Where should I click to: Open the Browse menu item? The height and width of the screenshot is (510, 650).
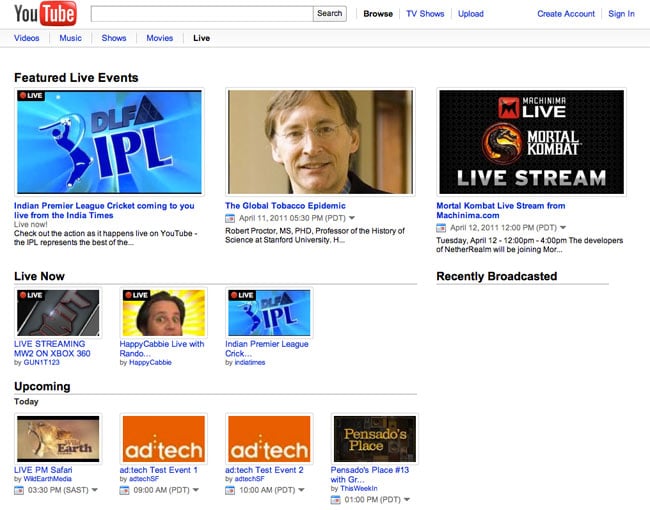(378, 14)
